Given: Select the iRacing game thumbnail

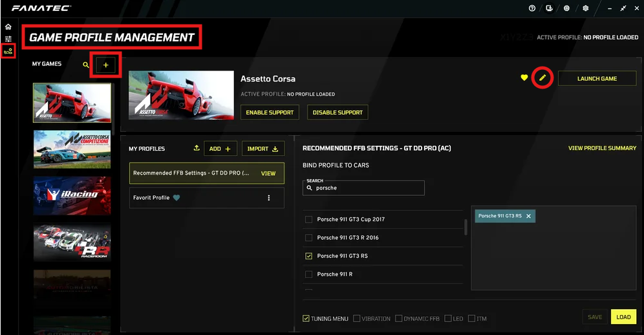Looking at the screenshot, I should pos(72,196).
